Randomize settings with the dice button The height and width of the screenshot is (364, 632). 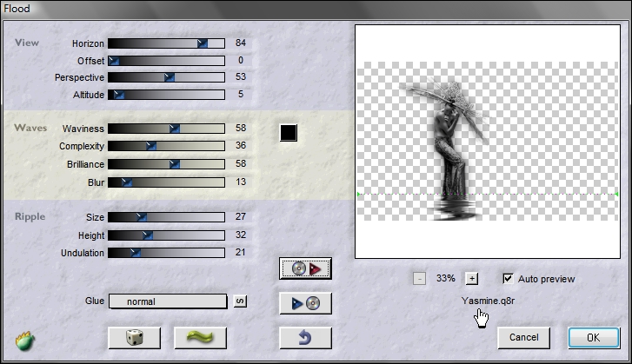(x=134, y=337)
